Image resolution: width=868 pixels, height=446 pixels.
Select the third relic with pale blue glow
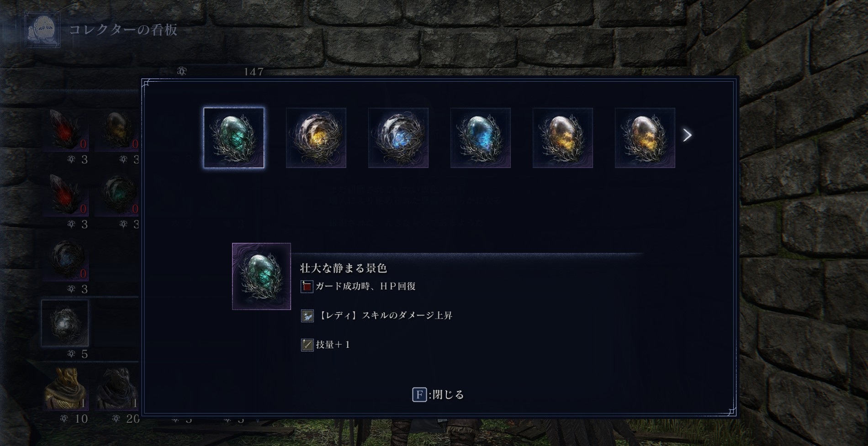[398, 138]
